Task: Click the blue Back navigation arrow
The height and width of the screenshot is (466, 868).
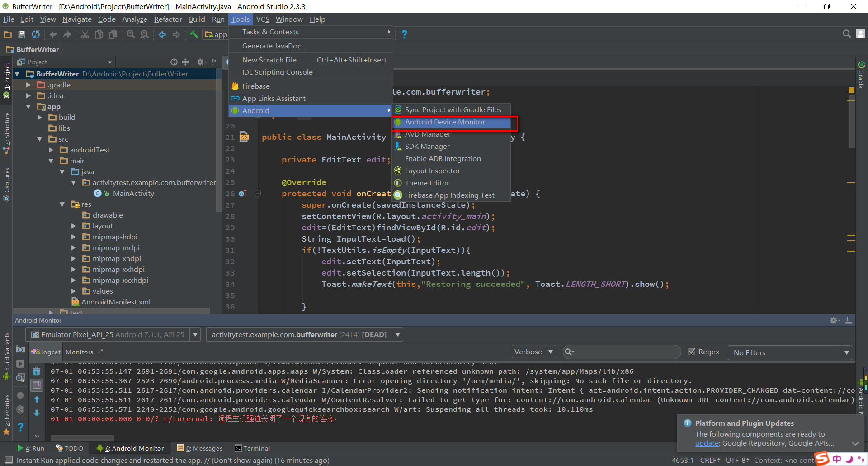Action: (162, 34)
